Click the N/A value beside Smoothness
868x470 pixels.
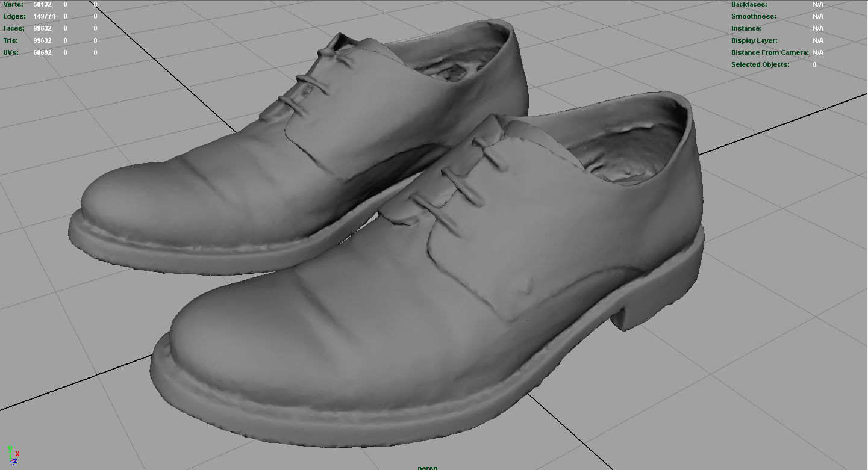click(x=818, y=16)
